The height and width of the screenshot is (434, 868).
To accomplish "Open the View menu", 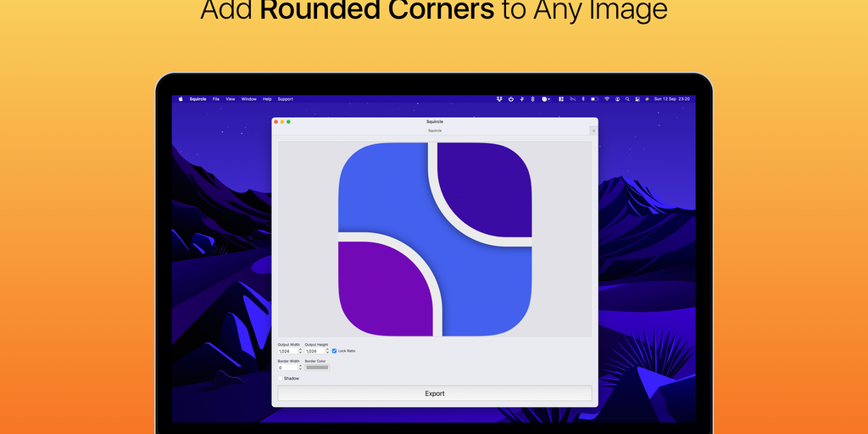I will tap(231, 99).
